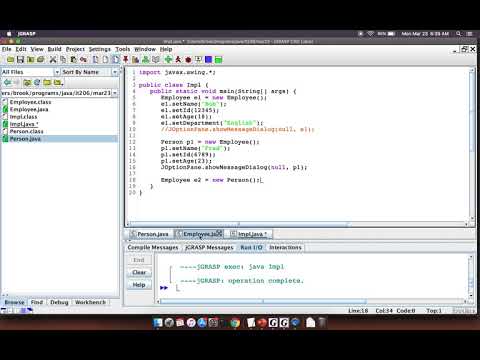This screenshot has height=360, width=480.
Task: Click the Copy toolbar icon
Action: click(x=63, y=60)
